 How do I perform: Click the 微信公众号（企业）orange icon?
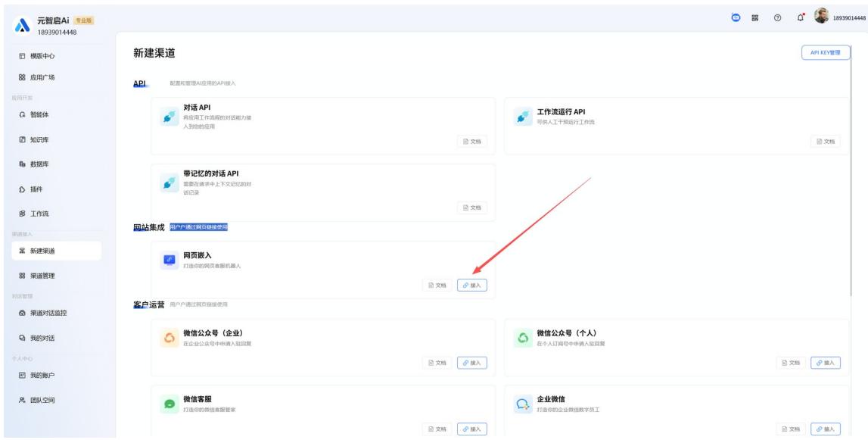(169, 339)
